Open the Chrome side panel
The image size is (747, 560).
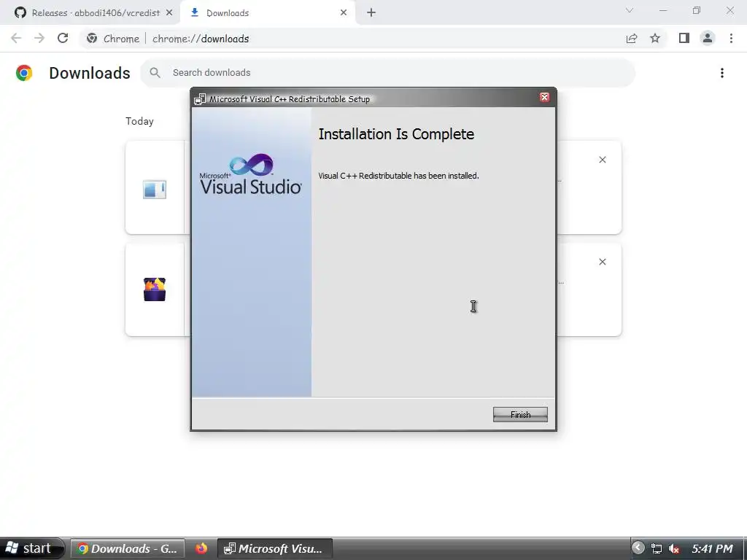tap(684, 38)
